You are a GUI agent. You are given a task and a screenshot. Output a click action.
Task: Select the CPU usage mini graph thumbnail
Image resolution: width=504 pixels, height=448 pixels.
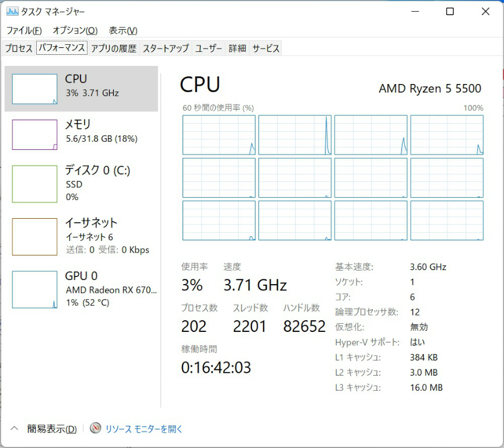click(34, 89)
